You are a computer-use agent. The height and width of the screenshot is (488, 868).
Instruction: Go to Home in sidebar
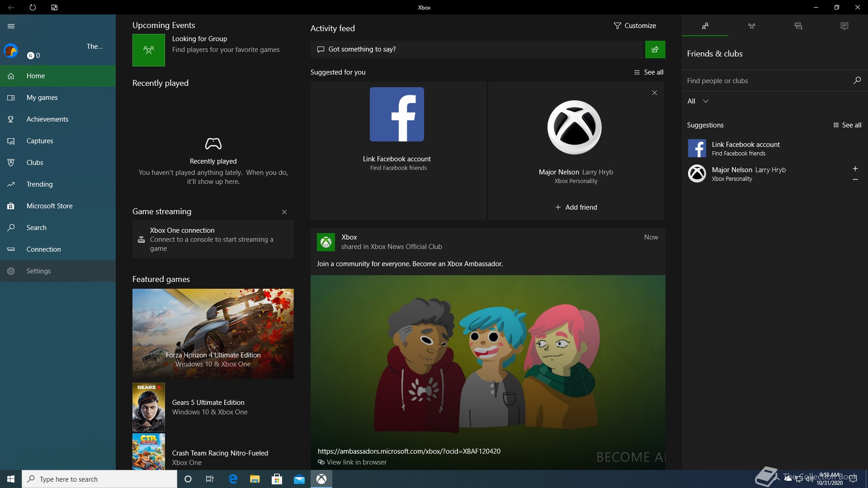coord(58,76)
